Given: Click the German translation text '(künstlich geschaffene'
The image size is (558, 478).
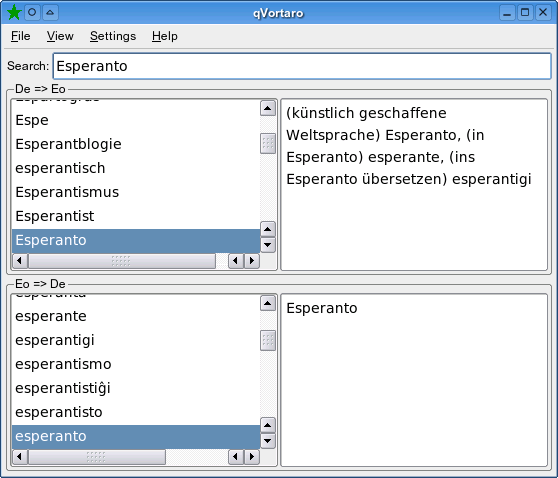Looking at the screenshot, I should pos(366,113).
